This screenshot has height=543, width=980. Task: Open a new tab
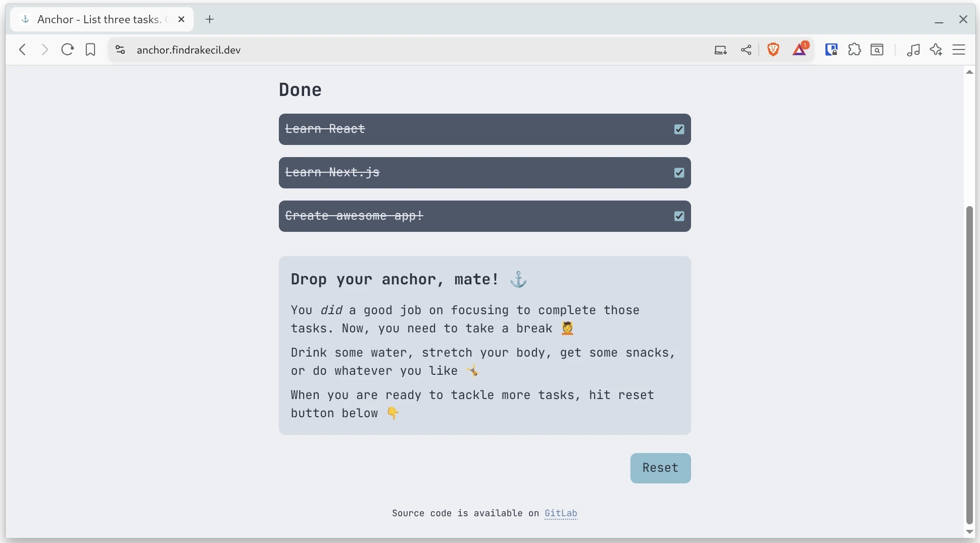[210, 20]
